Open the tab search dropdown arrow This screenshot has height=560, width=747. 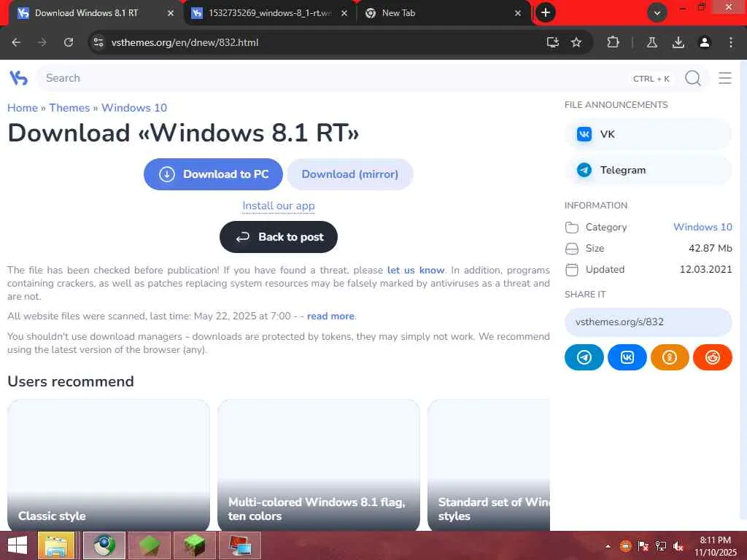point(657,13)
